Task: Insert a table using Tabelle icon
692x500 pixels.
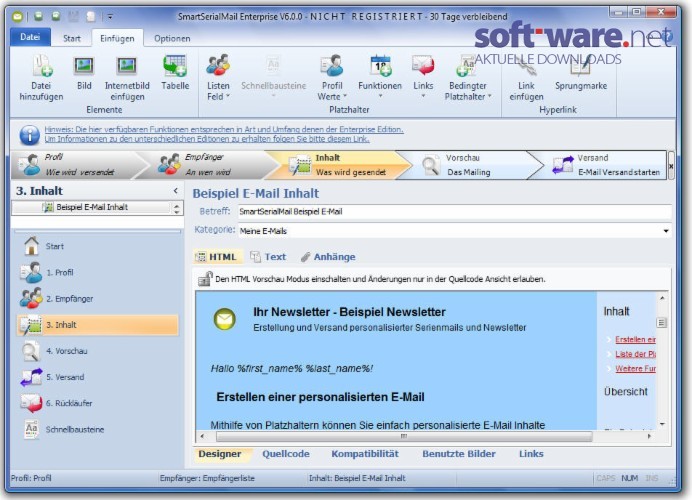Action: (175, 66)
